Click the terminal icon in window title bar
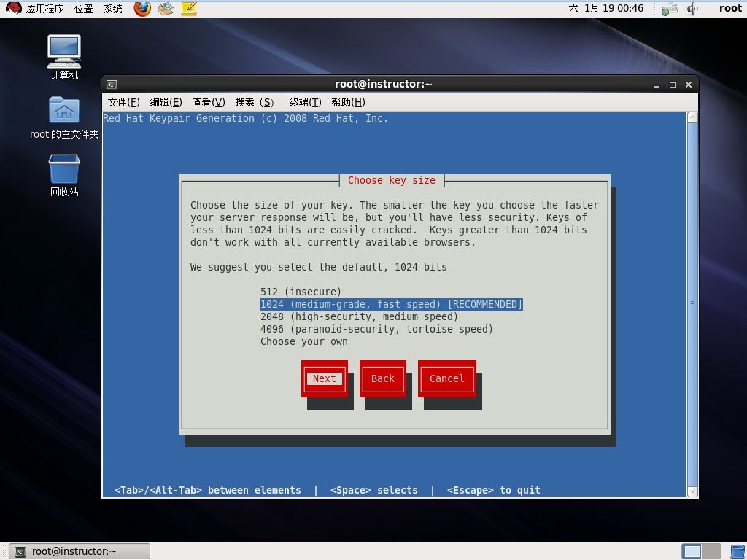Screen dimensions: 747x560 coord(112,85)
